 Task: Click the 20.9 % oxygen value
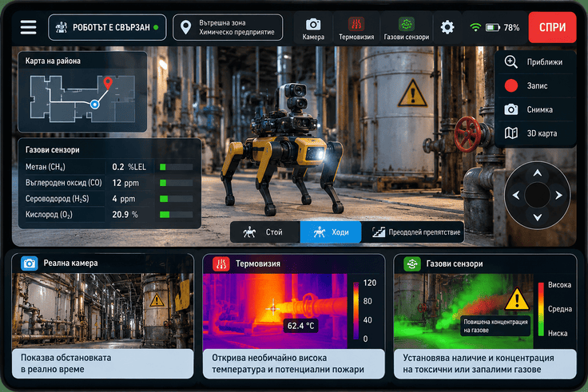pyautogui.click(x=125, y=215)
